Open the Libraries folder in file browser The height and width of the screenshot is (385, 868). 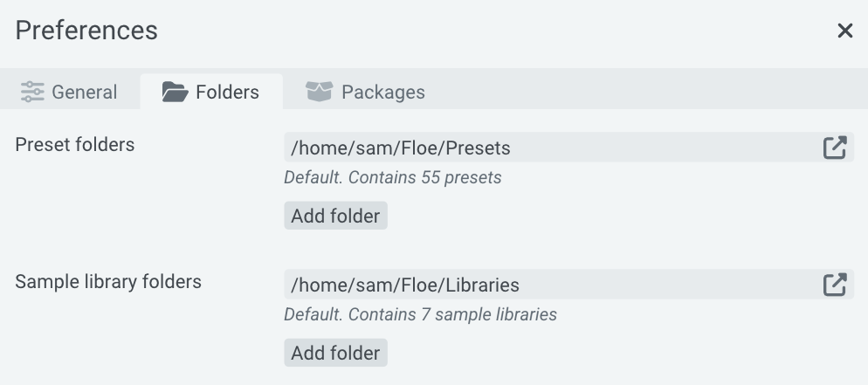coord(835,285)
